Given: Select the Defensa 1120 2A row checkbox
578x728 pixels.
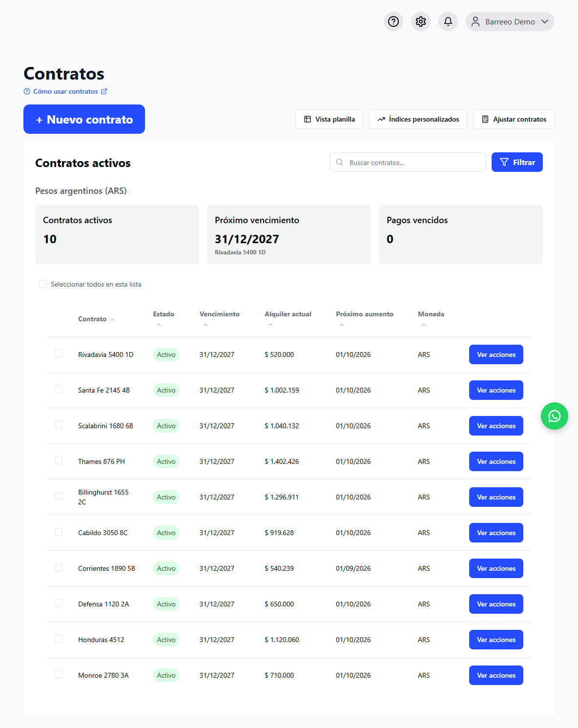Looking at the screenshot, I should [x=59, y=603].
